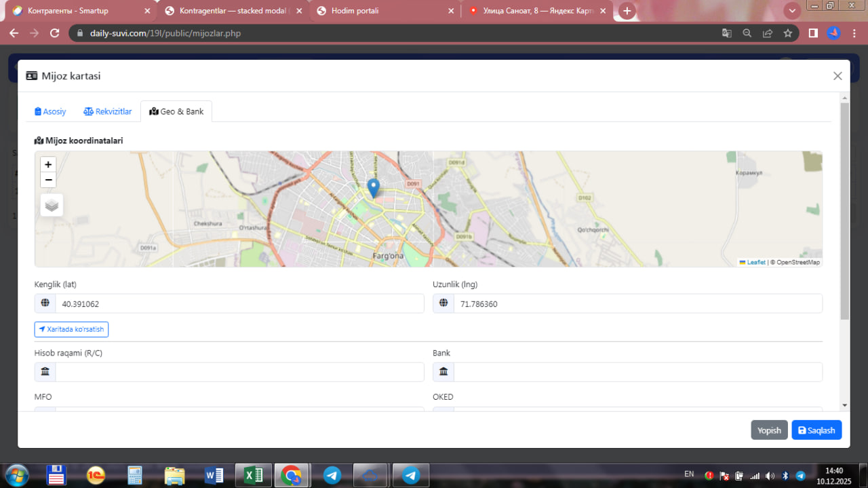Zoom in on the map

[48, 164]
